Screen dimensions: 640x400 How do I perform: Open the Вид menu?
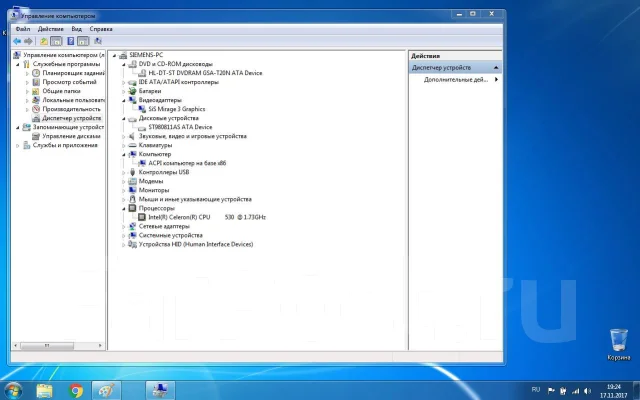(76, 29)
